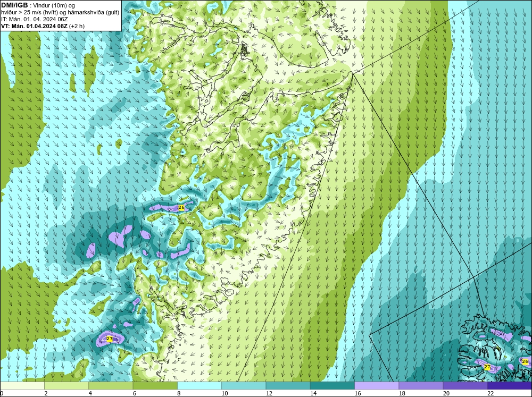Click the '(+2 h)' forecast offset text
The width and height of the screenshot is (532, 397).
[x=77, y=26]
